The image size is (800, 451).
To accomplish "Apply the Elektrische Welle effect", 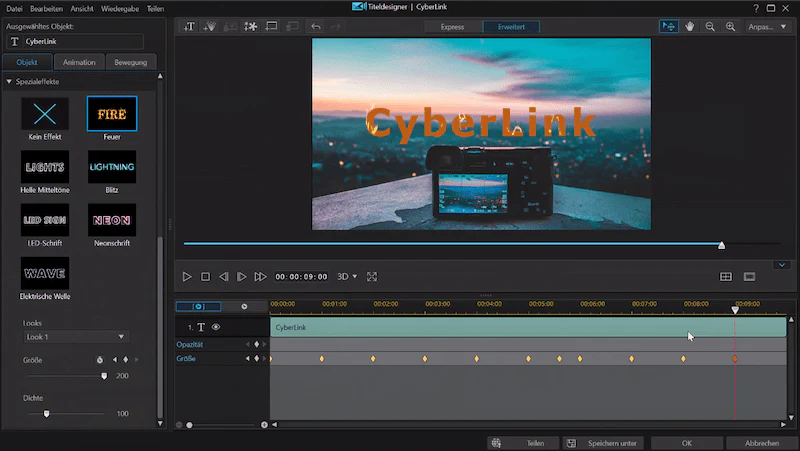I will pyautogui.click(x=45, y=273).
